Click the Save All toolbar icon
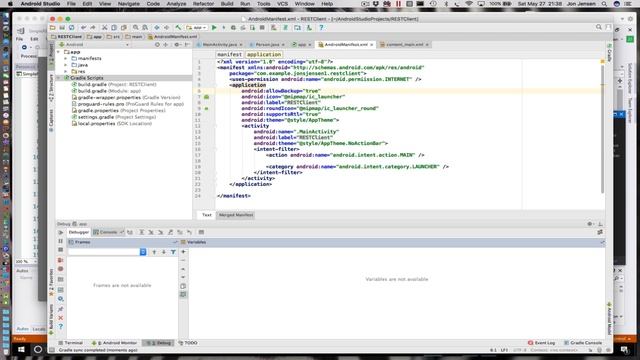 point(62,28)
